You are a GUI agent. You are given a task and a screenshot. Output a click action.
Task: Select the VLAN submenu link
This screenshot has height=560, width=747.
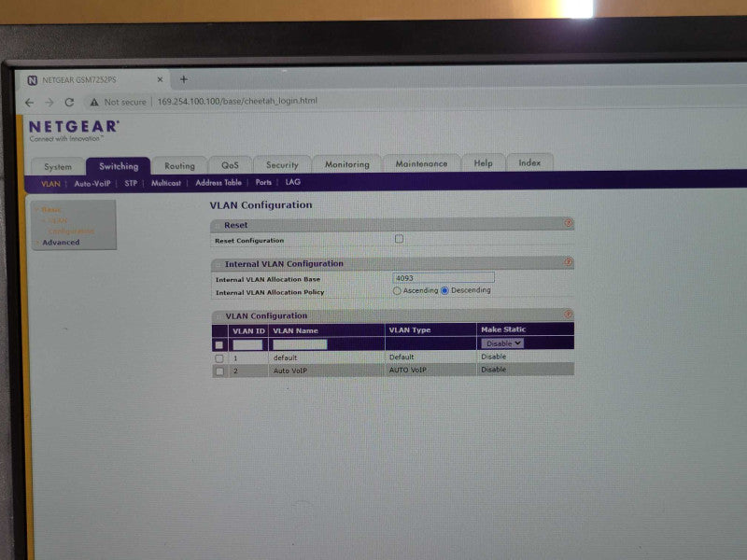pyautogui.click(x=50, y=184)
